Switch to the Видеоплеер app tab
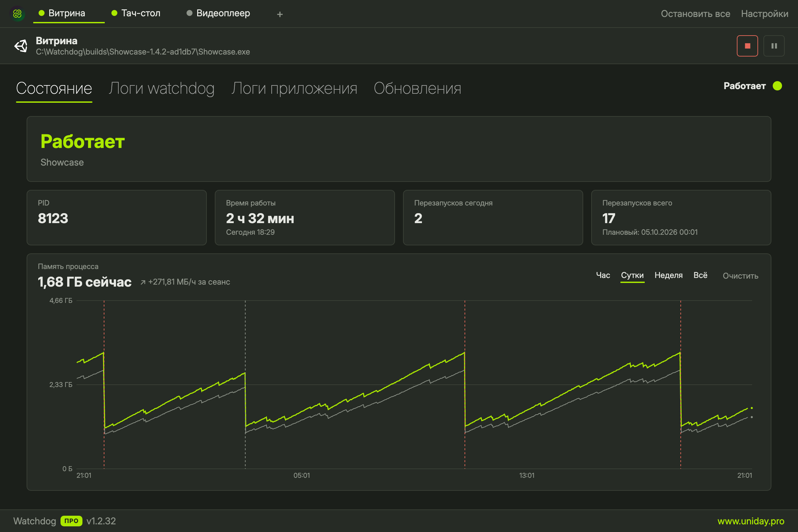The image size is (798, 532). (218, 13)
